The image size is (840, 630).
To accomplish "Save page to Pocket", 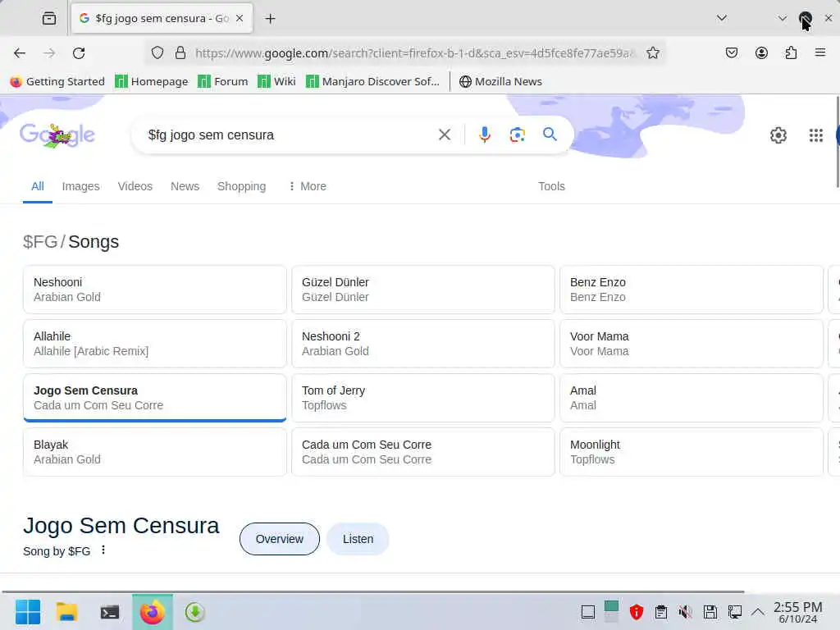I will 731,52.
